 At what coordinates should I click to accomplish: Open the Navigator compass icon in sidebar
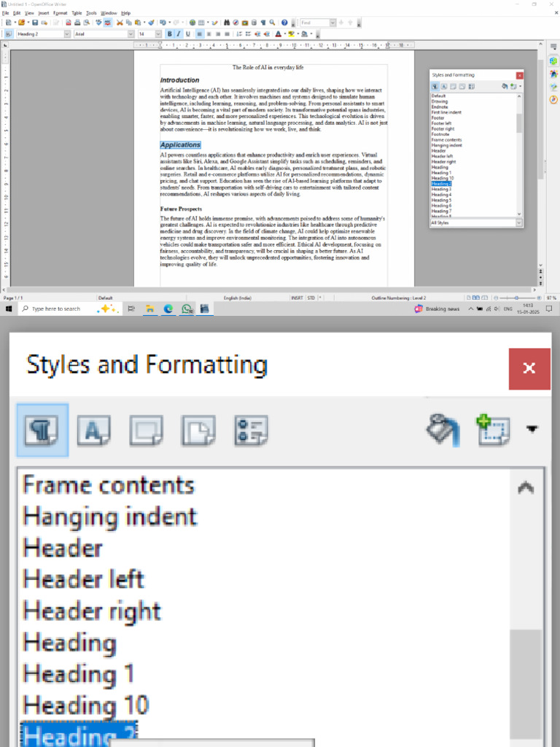553,99
